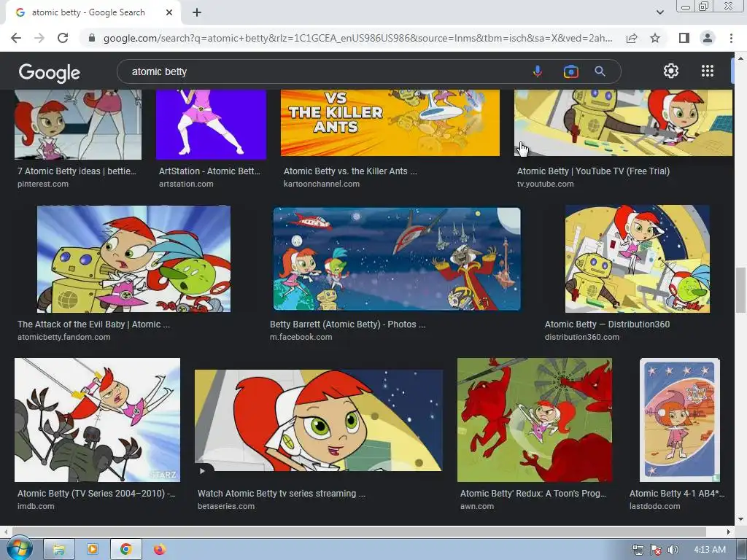The image size is (747, 560).
Task: Go to the Google home logo
Action: (x=50, y=72)
